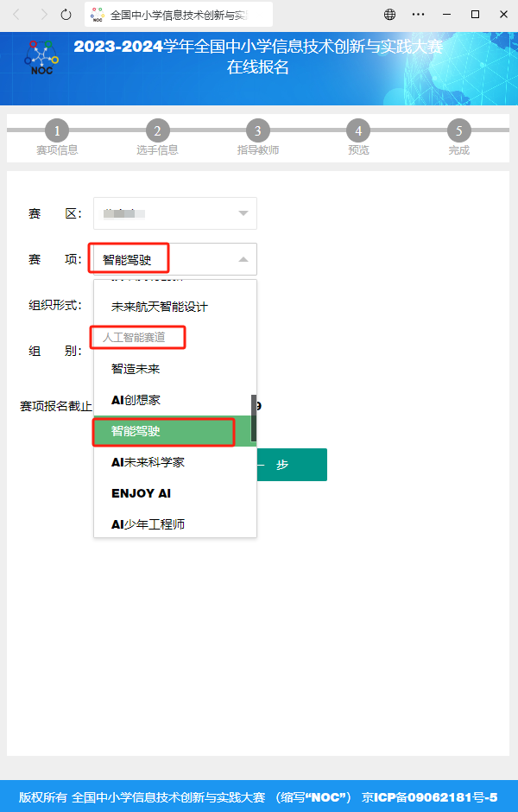Click the browser back arrow
This screenshot has width=518, height=812.
coord(16,15)
